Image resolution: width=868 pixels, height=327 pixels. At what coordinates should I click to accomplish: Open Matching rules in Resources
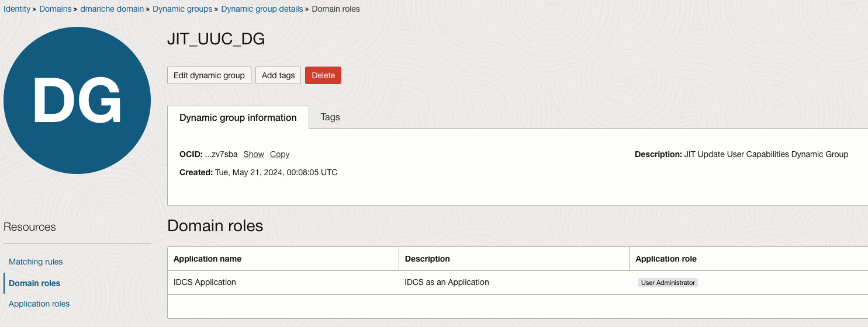pyautogui.click(x=36, y=262)
